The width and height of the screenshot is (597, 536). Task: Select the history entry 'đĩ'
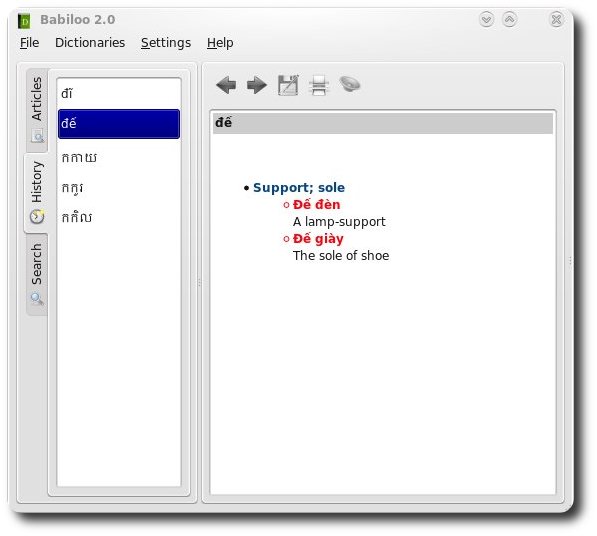119,94
